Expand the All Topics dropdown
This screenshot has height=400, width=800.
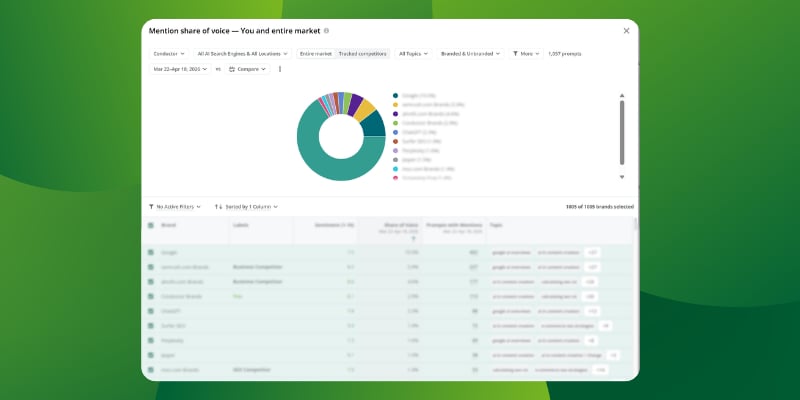pyautogui.click(x=413, y=54)
